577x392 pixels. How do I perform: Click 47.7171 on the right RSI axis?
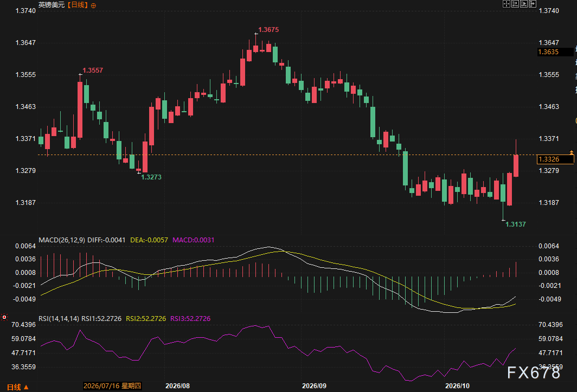550,352
